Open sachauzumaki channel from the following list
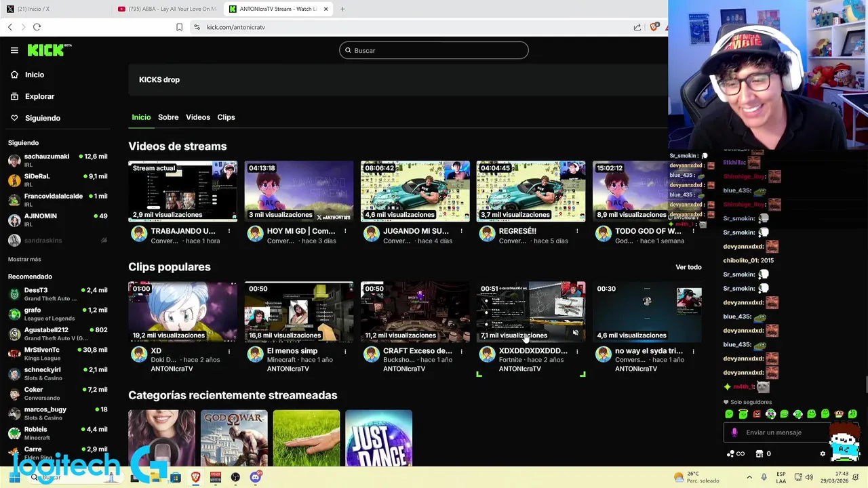The width and height of the screenshot is (868, 488). point(58,161)
